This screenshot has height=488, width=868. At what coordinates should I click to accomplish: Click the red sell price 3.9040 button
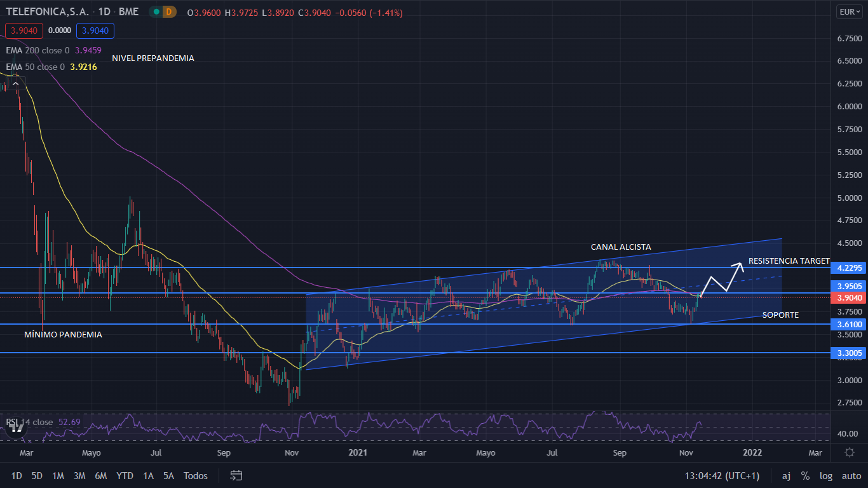[x=24, y=30]
